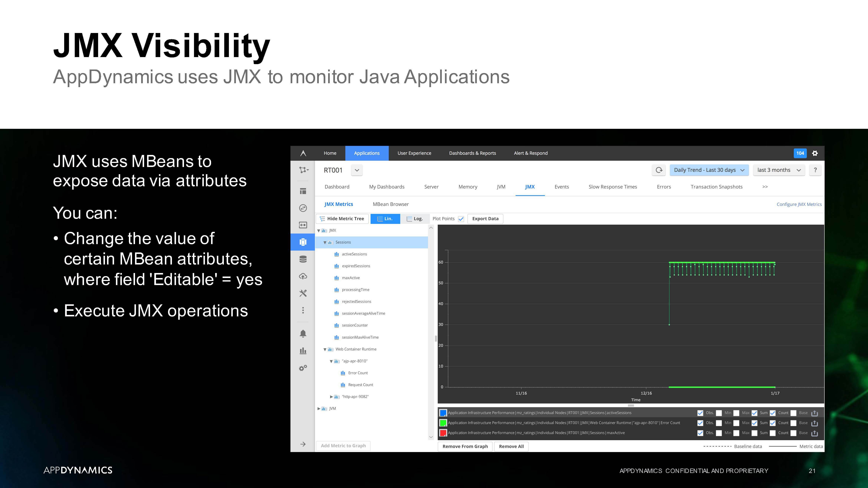This screenshot has width=868, height=488.
Task: Click export icon for activeSessions legend row
Action: pyautogui.click(x=814, y=413)
